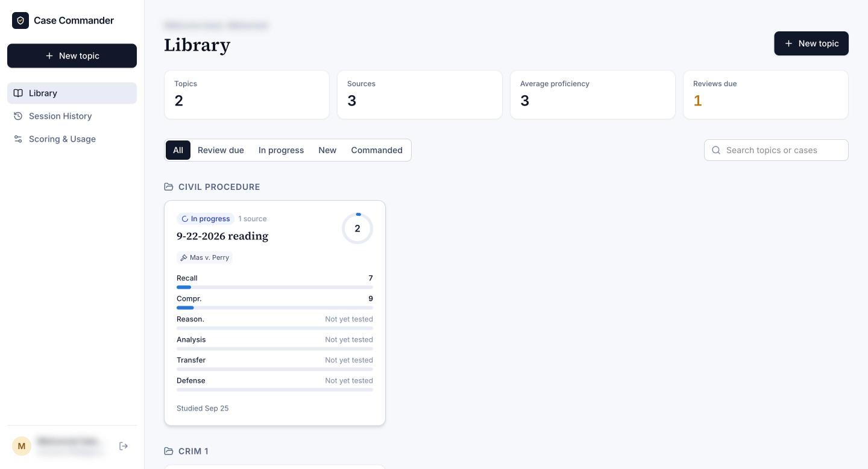
Task: Click the Case Commander shield logo
Action: tap(20, 20)
